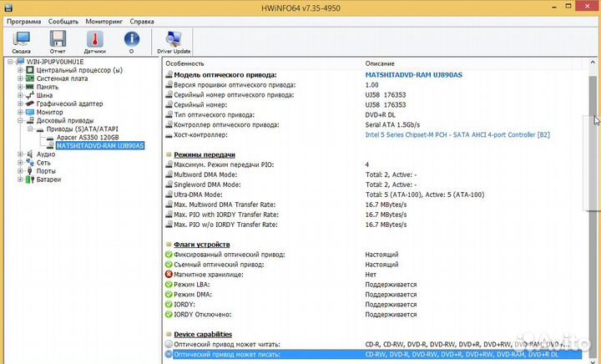Click the Флаги устройств section heading
Screen dimensions: 601x364
(202, 245)
